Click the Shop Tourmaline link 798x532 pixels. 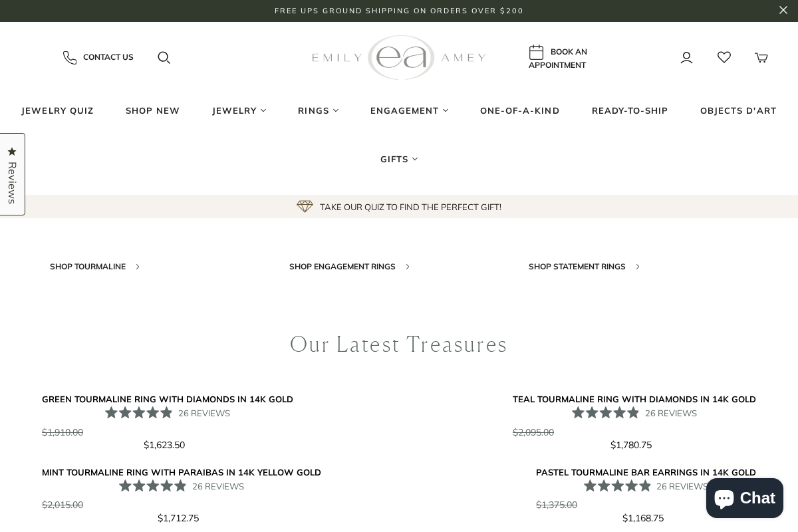click(x=88, y=267)
